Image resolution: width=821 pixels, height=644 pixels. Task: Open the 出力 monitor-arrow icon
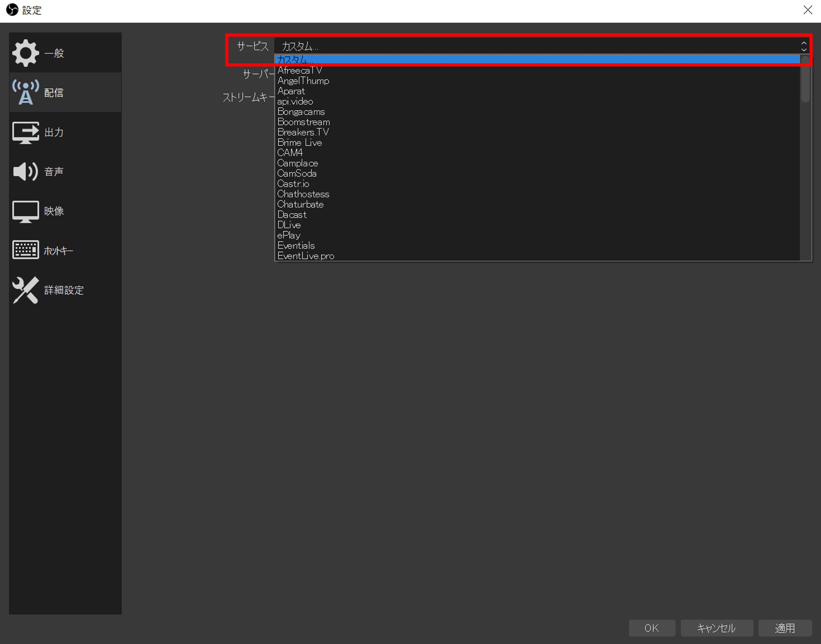[x=25, y=132]
